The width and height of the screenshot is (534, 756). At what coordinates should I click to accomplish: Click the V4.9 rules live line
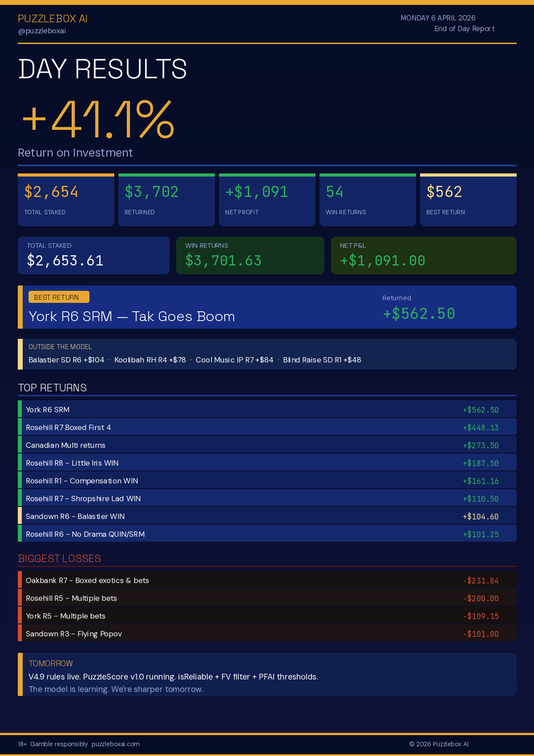click(173, 677)
